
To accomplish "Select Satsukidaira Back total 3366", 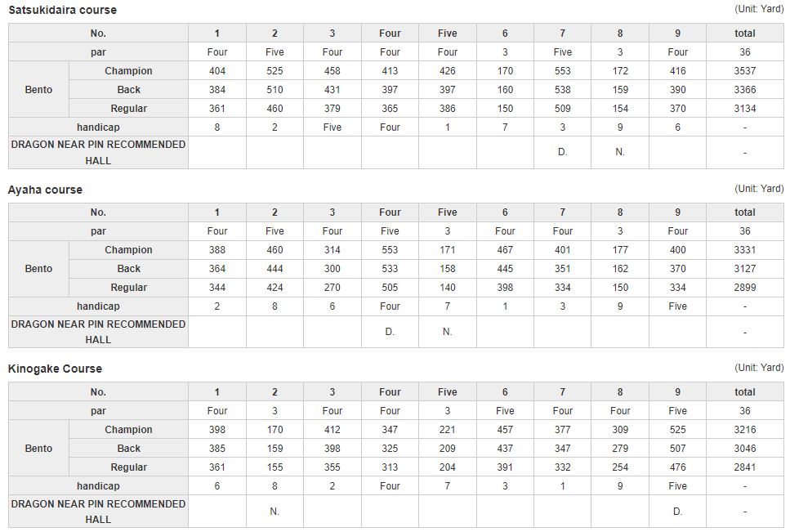I will (744, 90).
